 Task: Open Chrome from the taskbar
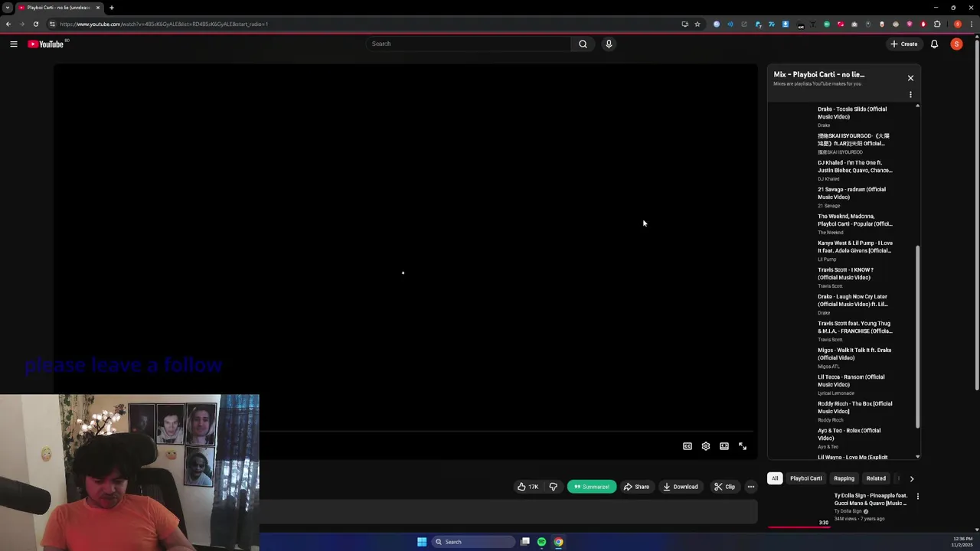pos(558,542)
